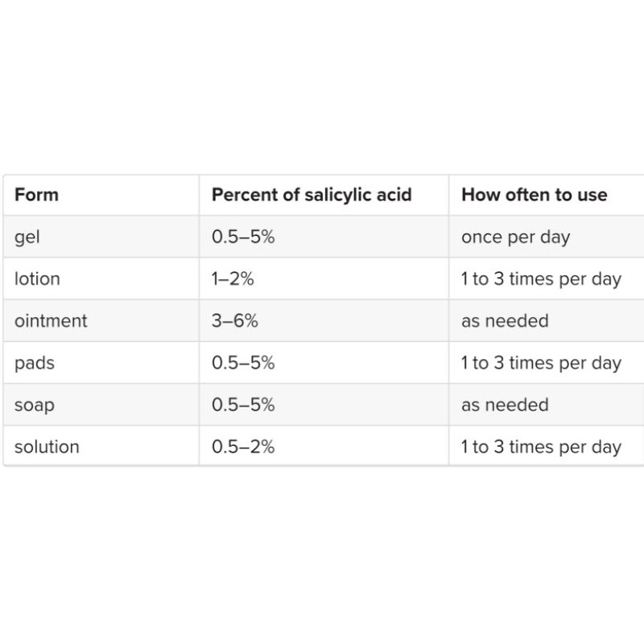Select the "soap" cell
644x644 pixels.
35,405
